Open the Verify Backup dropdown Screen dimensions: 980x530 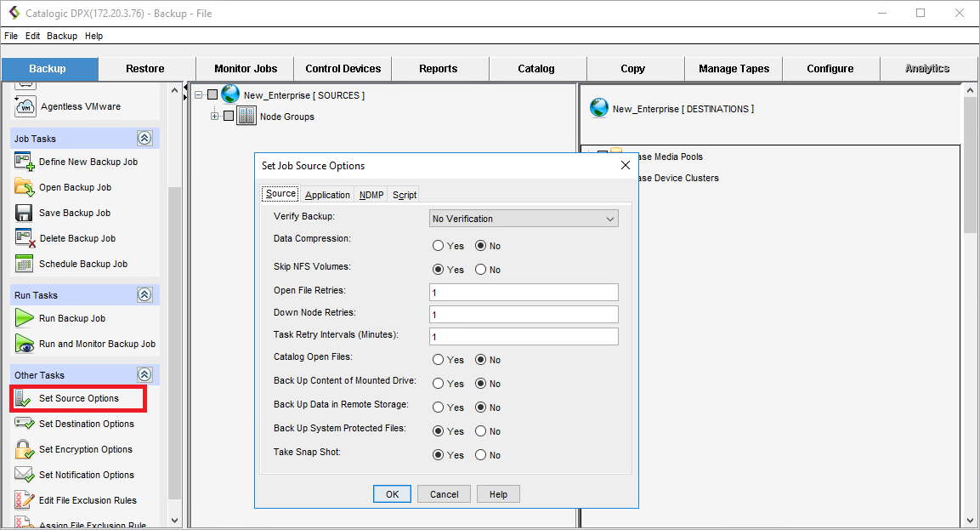click(524, 219)
